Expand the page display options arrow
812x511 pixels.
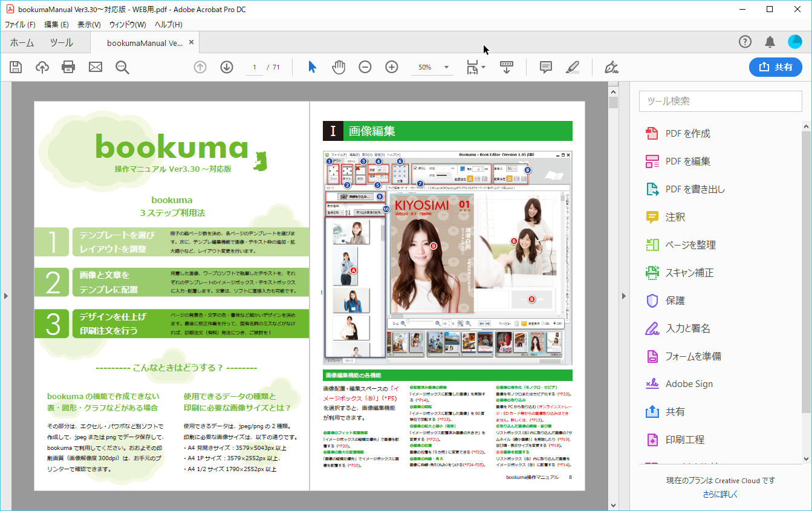[484, 68]
